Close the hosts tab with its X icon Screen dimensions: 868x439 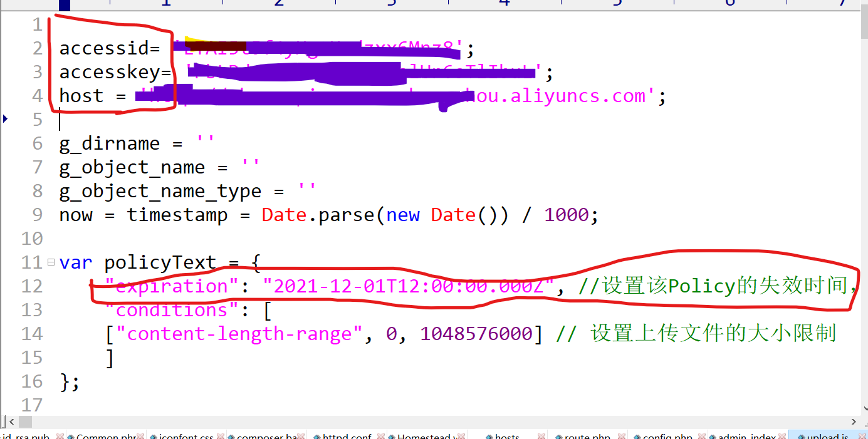[541, 436]
